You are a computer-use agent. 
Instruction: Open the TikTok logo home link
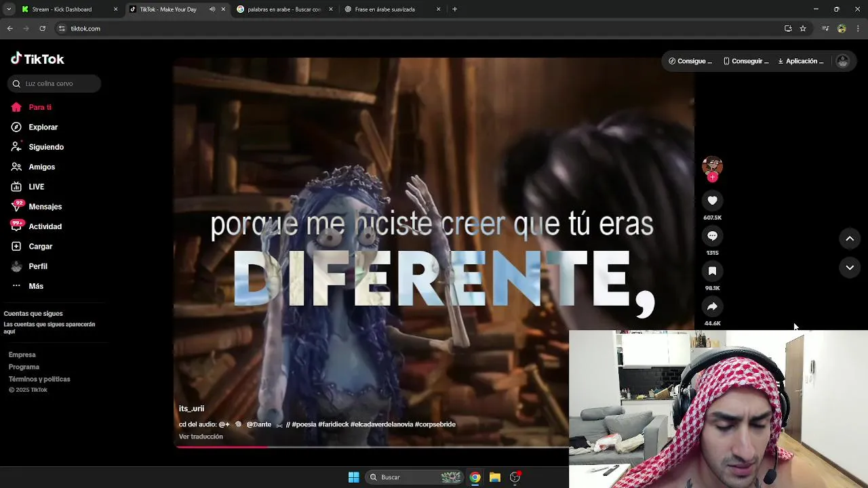pos(37,59)
